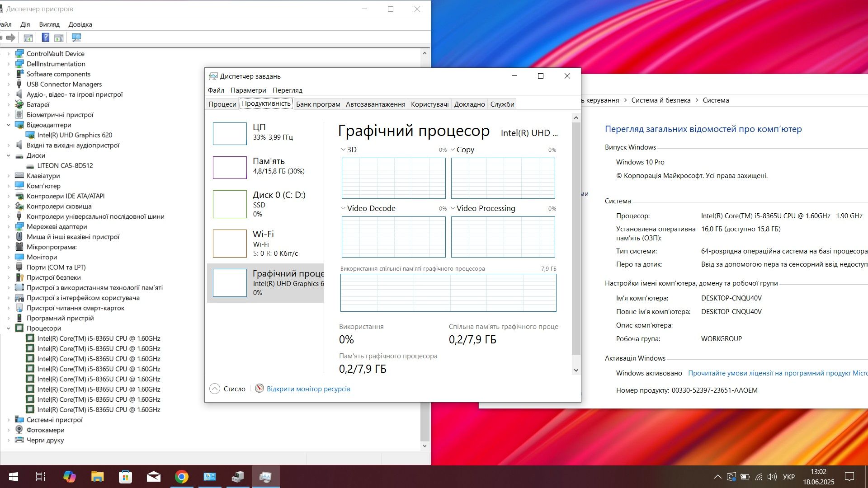868x488 pixels.
Task: Open the volume tray icon
Action: pyautogui.click(x=772, y=477)
